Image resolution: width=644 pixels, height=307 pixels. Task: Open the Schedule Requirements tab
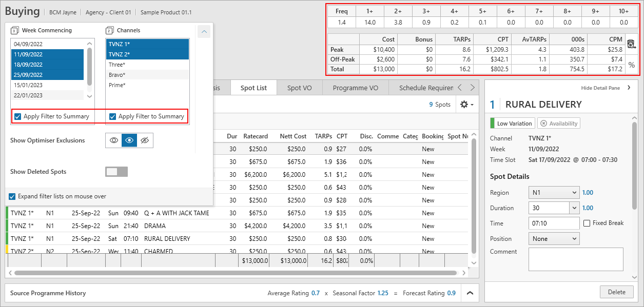tap(426, 88)
